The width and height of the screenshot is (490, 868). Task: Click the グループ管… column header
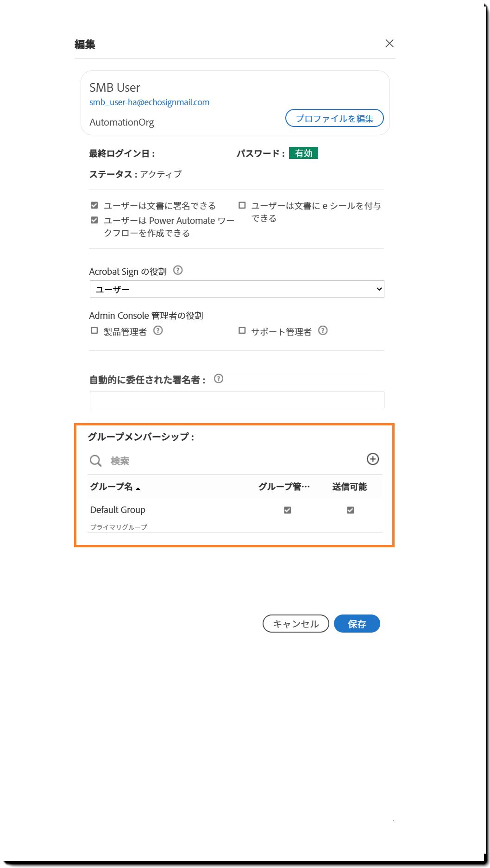[x=284, y=487]
